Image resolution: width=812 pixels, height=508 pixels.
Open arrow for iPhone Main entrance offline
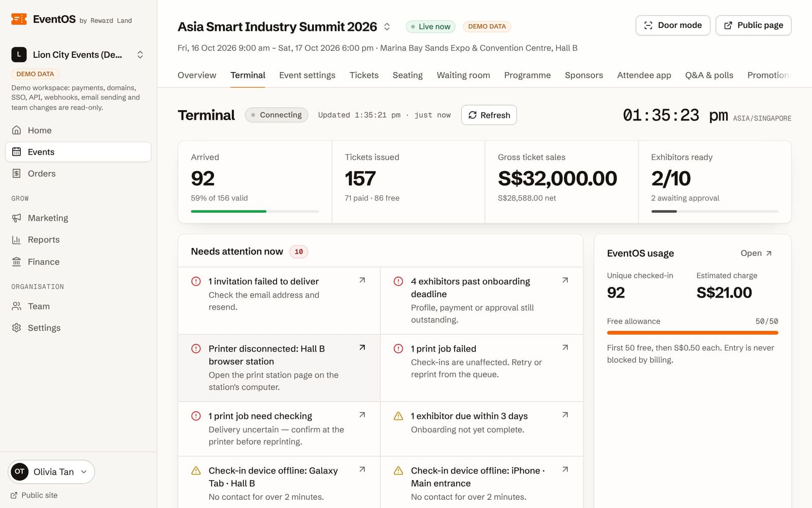pos(565,469)
